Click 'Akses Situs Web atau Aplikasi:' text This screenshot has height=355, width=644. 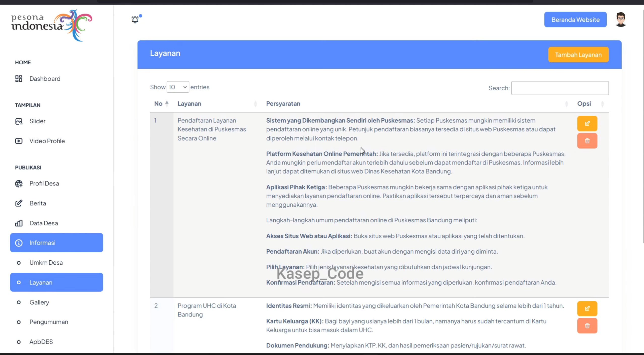[x=309, y=236]
